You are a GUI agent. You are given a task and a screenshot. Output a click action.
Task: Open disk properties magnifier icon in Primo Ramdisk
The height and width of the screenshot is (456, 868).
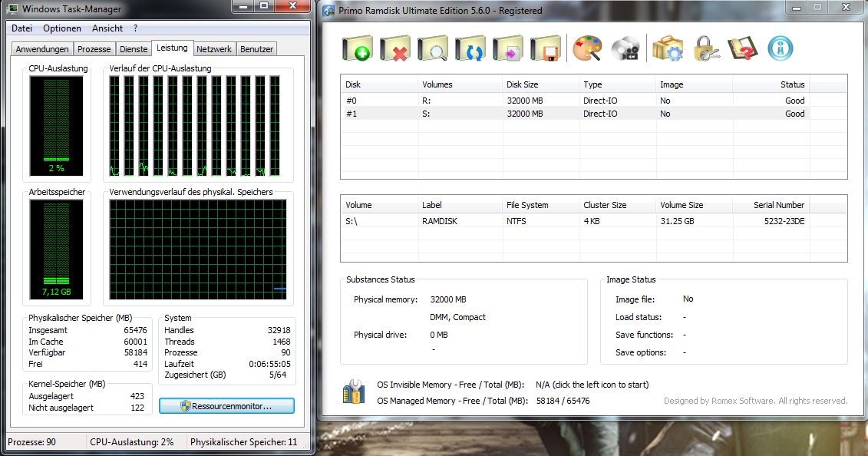(x=432, y=48)
